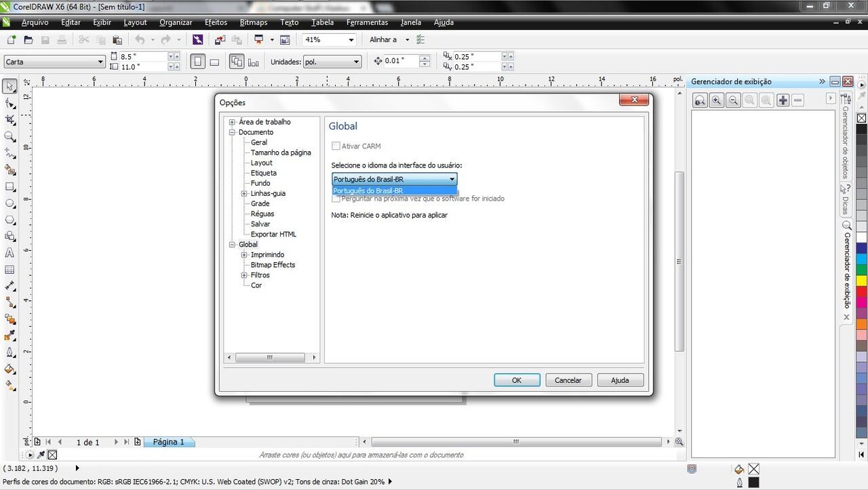Select the Text tool in the toolbox

(x=9, y=253)
